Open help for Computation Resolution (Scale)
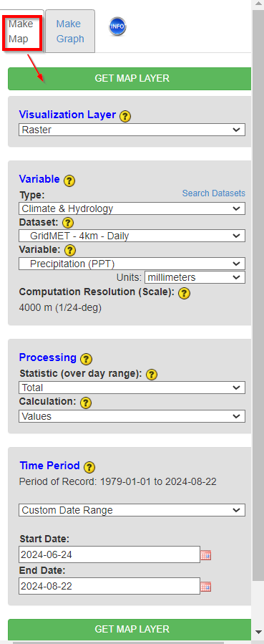Screen dimensions: 264x644 point(185,293)
